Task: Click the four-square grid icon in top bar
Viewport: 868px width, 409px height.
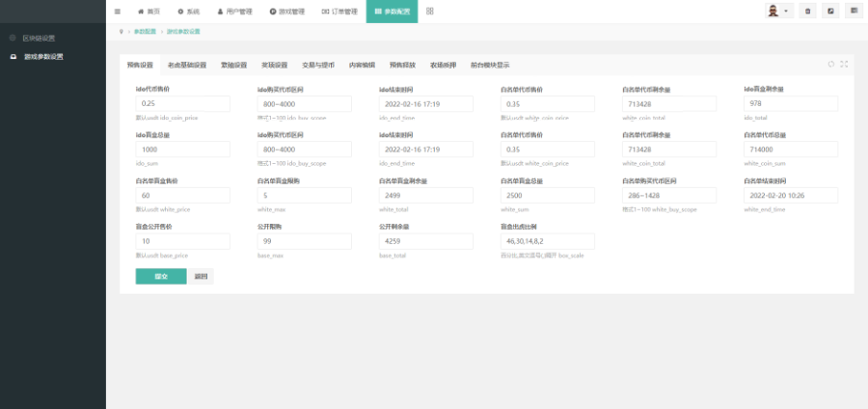Action: 430,11
